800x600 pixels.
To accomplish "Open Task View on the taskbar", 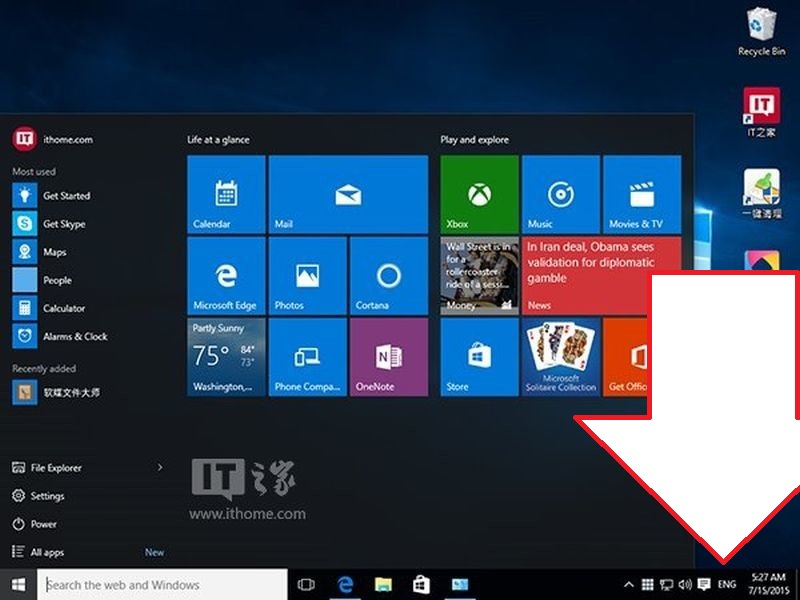I will pos(306,584).
